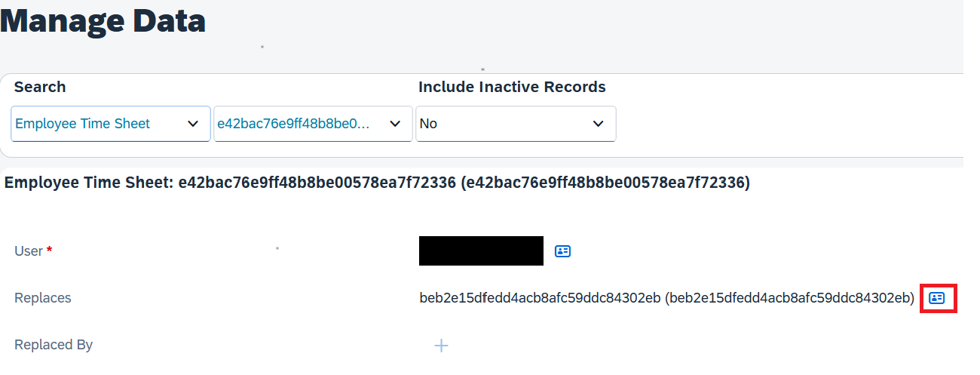
Task: Expand the e42bac76e9ff48b8be0... record dropdown arrow
Action: pos(395,124)
